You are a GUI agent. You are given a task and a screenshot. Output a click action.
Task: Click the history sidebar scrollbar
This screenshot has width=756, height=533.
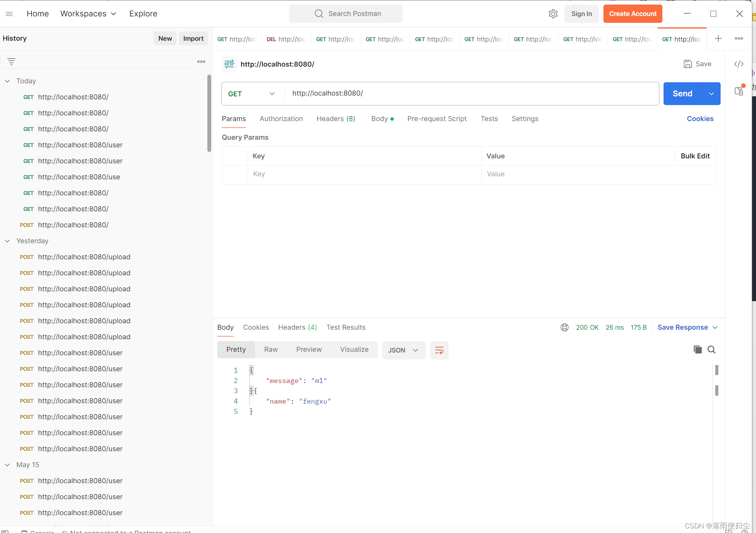(209, 113)
